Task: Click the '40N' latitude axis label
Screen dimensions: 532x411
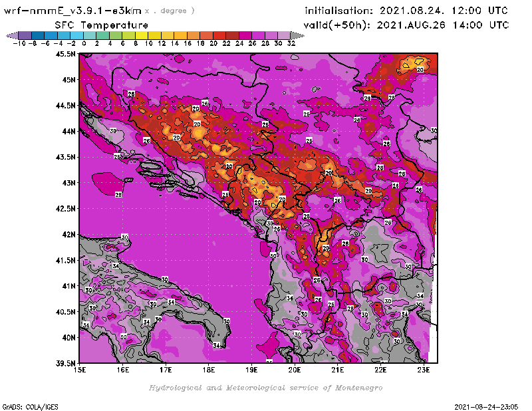Action: click(69, 337)
